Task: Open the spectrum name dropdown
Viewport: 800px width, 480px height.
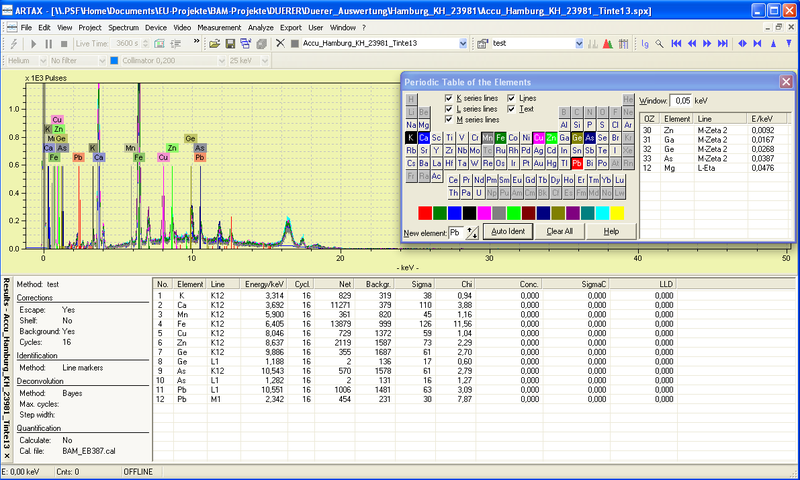Action: [x=463, y=44]
